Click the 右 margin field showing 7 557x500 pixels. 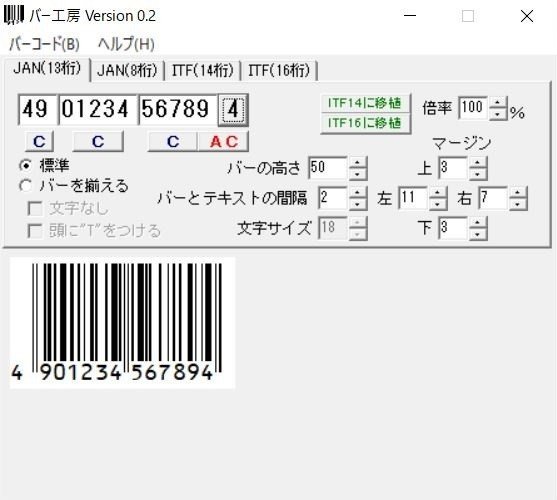point(493,198)
